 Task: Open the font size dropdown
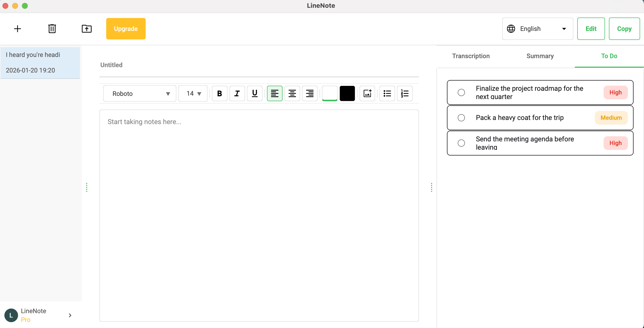(x=193, y=93)
